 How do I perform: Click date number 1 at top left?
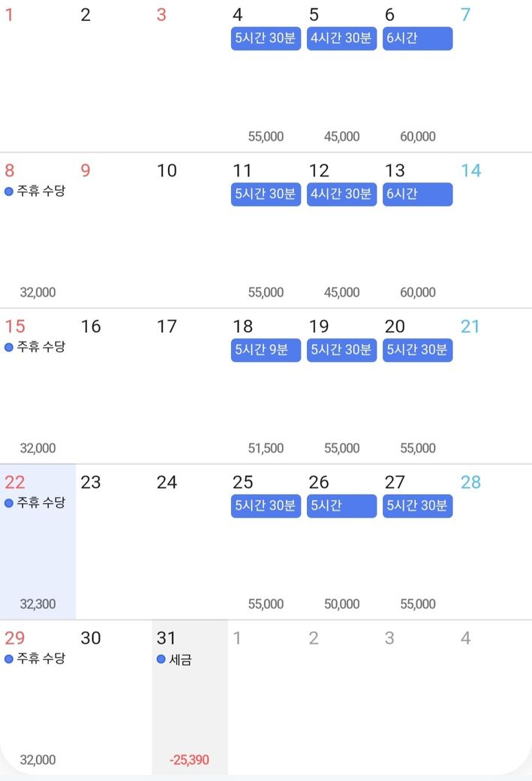pyautogui.click(x=9, y=15)
